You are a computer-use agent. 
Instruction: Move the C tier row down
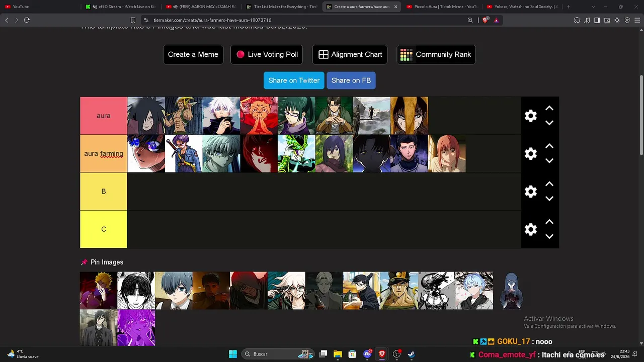(549, 236)
